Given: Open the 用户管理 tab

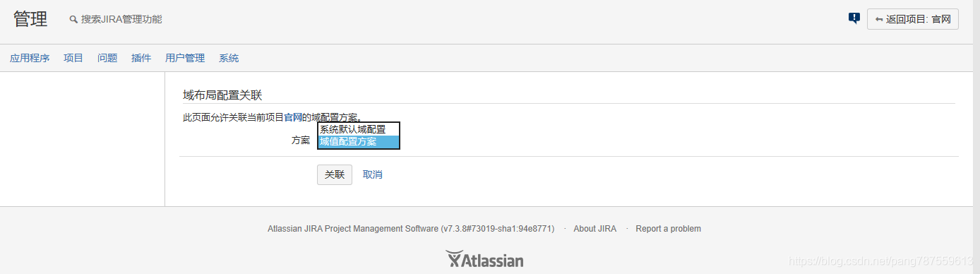Looking at the screenshot, I should (185, 58).
